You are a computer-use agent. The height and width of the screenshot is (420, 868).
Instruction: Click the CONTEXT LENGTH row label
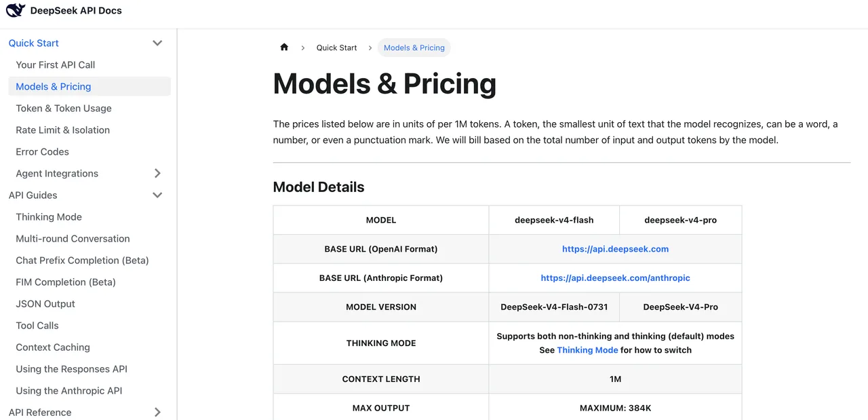coord(381,379)
